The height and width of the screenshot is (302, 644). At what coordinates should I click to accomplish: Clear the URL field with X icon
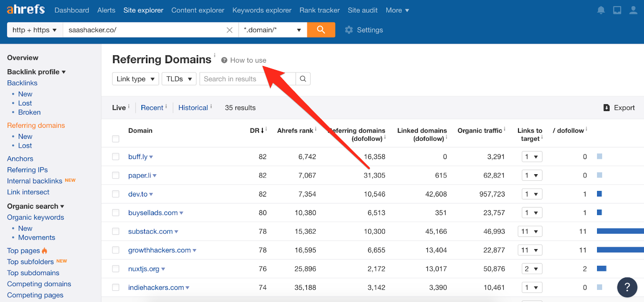coord(229,30)
